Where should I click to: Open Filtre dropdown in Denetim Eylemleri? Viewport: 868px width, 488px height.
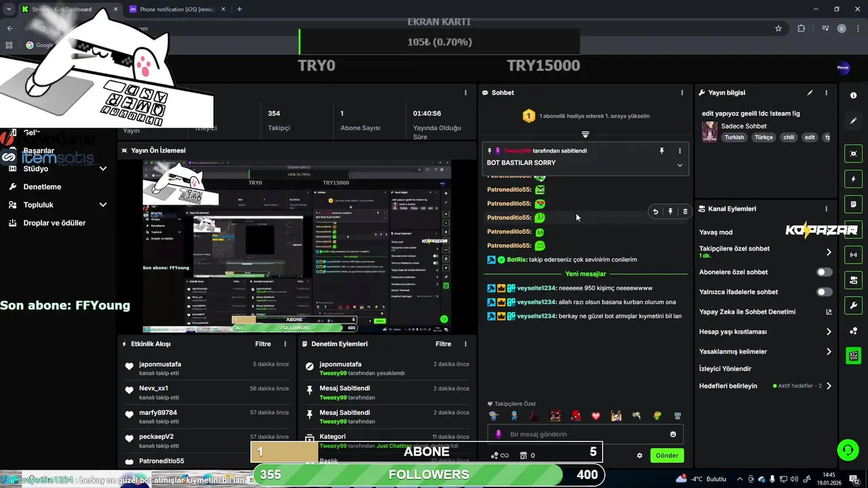pos(443,344)
